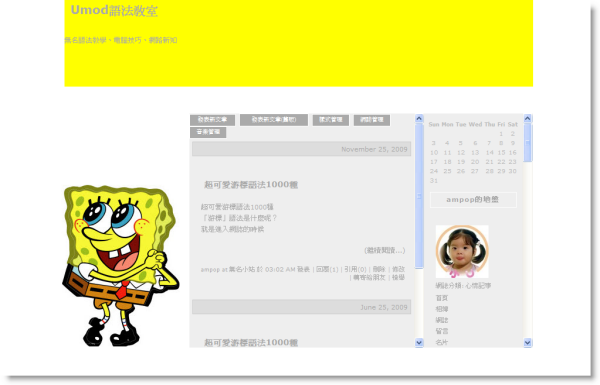Select day 13 in the calendar
Screen dimensions: 600x385
tap(475, 152)
